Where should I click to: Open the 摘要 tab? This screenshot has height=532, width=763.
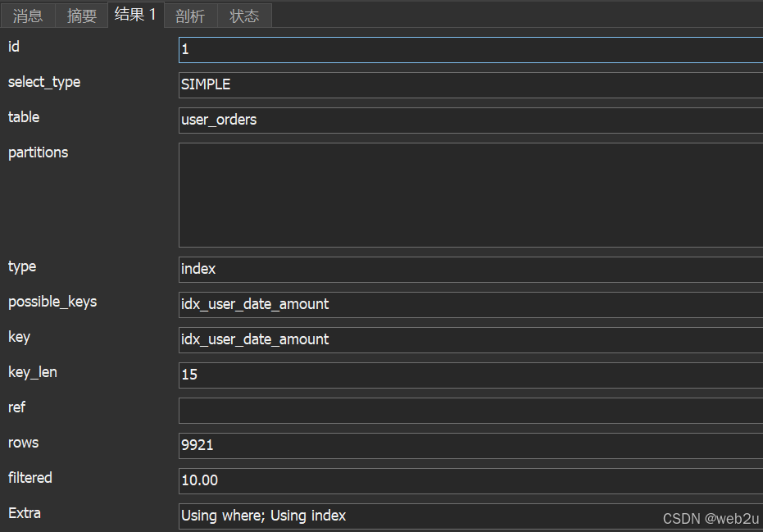(x=81, y=16)
